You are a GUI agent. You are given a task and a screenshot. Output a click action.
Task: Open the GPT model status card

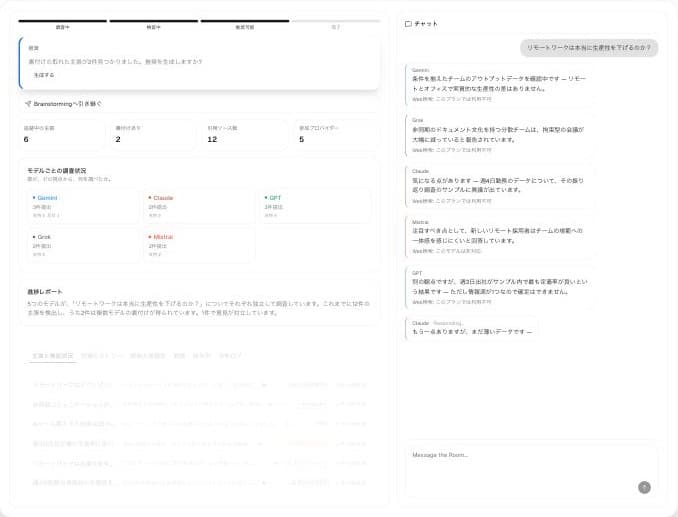click(315, 206)
